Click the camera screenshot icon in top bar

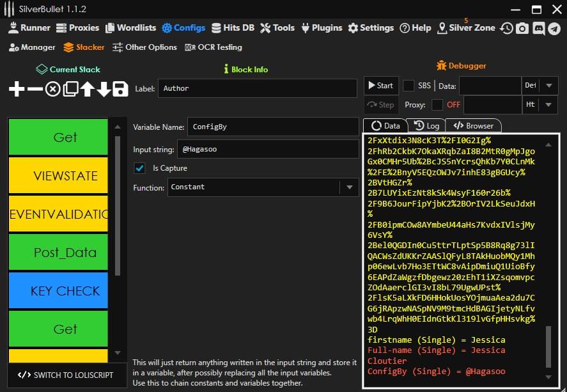point(522,28)
